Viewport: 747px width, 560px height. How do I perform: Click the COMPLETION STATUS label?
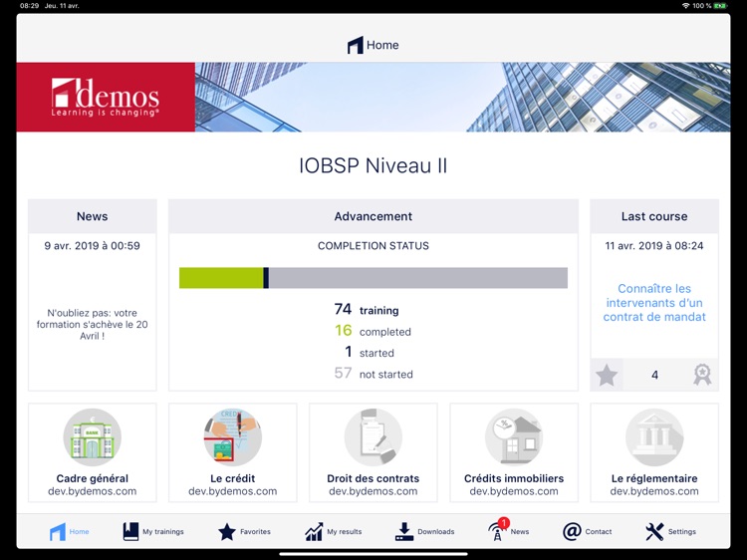click(x=373, y=246)
